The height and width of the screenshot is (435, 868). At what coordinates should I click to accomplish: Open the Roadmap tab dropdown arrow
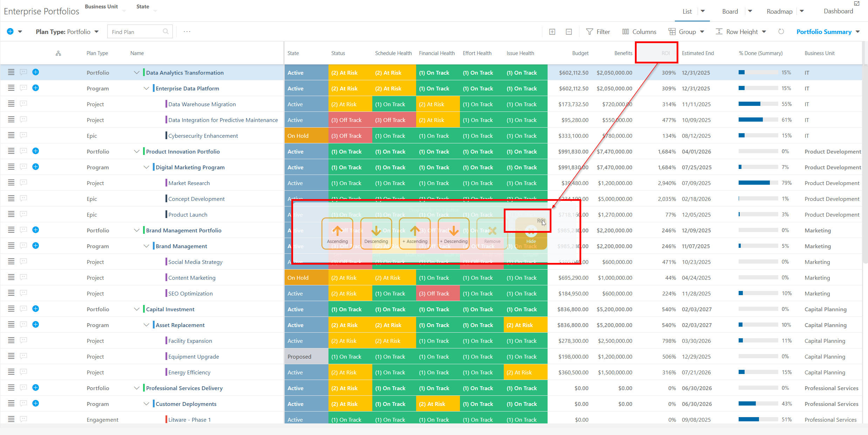click(x=802, y=11)
